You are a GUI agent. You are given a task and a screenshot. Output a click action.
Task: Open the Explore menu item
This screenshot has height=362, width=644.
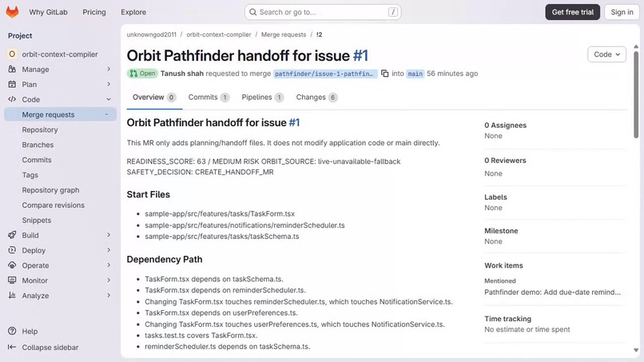(133, 12)
